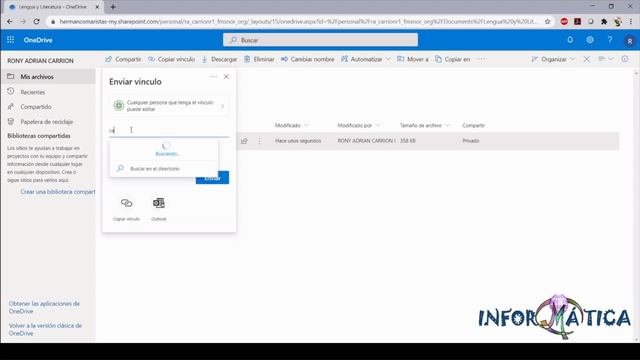Open the file row vertical ellipsis menu
The height and width of the screenshot is (360, 640).
point(260,141)
